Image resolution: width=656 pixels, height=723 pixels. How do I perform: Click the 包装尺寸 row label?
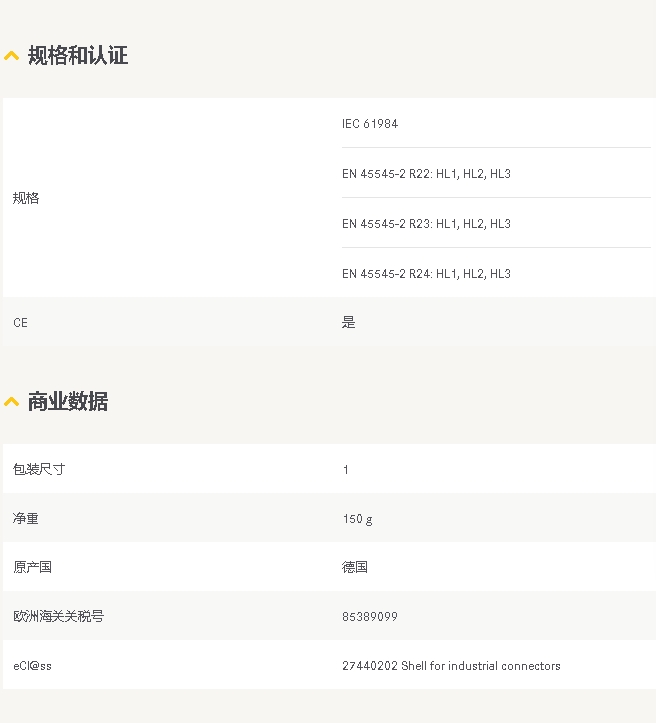39,469
